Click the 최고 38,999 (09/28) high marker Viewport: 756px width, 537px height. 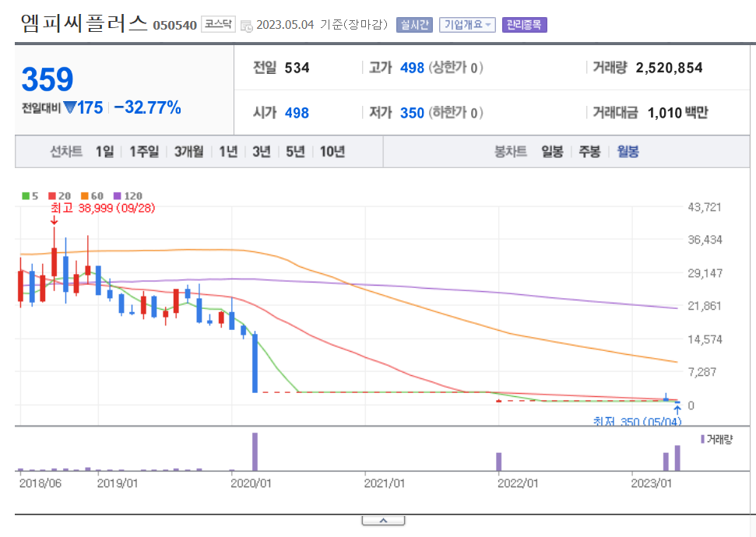(103, 209)
